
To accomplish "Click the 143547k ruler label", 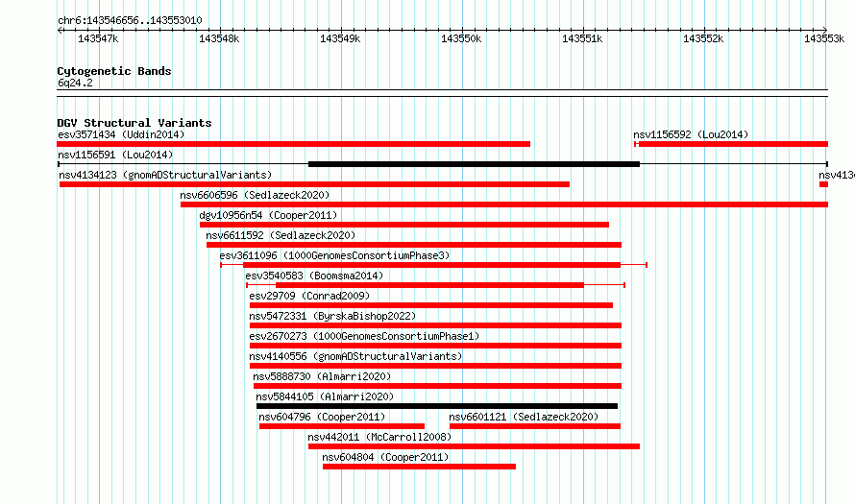I will pyautogui.click(x=98, y=38).
